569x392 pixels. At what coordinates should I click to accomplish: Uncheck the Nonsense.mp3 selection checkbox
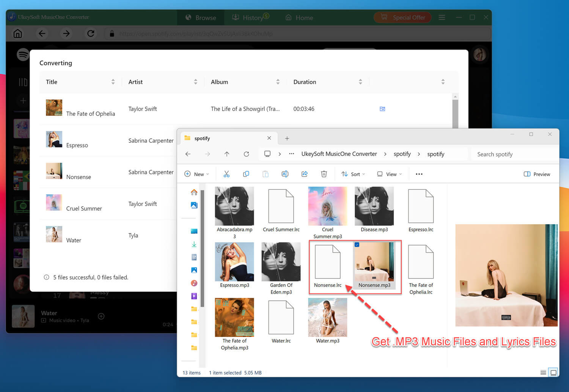point(357,245)
